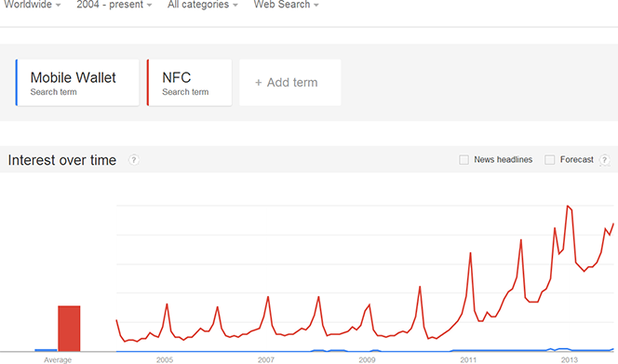This screenshot has width=618, height=364.
Task: Open the Worldwide region dropdown
Action: [x=33, y=5]
